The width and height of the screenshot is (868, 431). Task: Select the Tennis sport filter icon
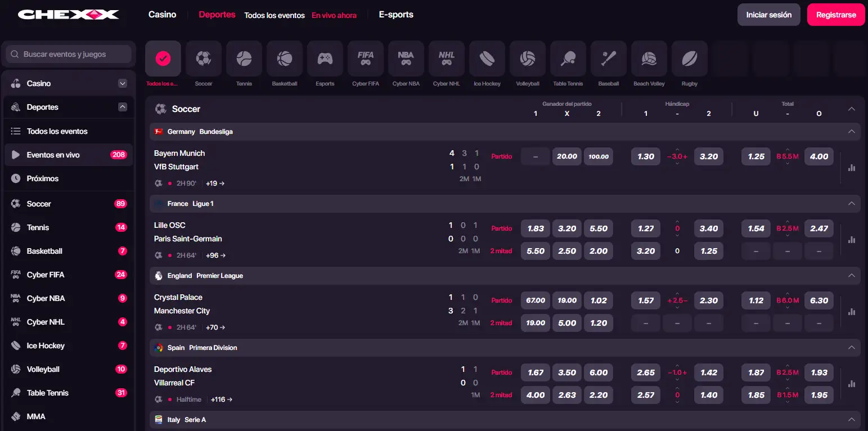244,59
